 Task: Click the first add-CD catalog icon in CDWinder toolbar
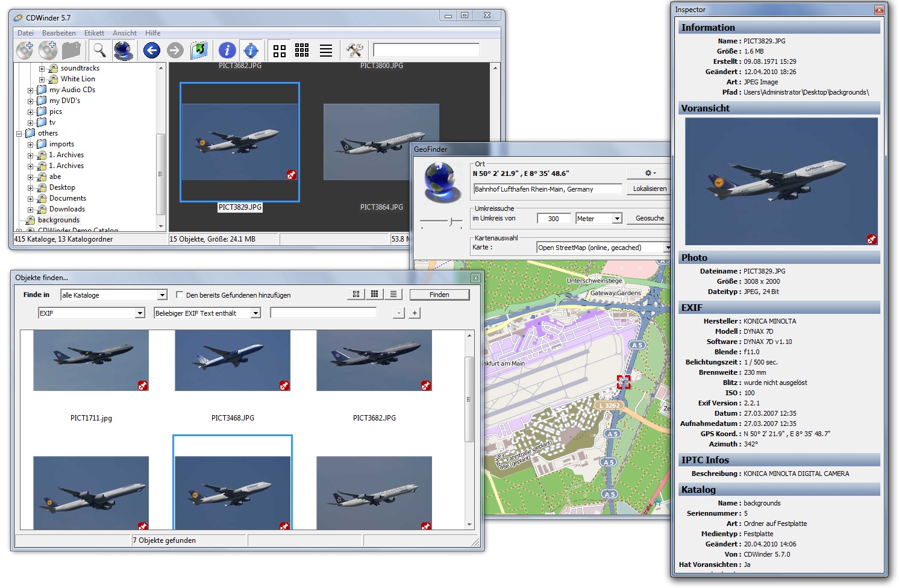tap(25, 50)
